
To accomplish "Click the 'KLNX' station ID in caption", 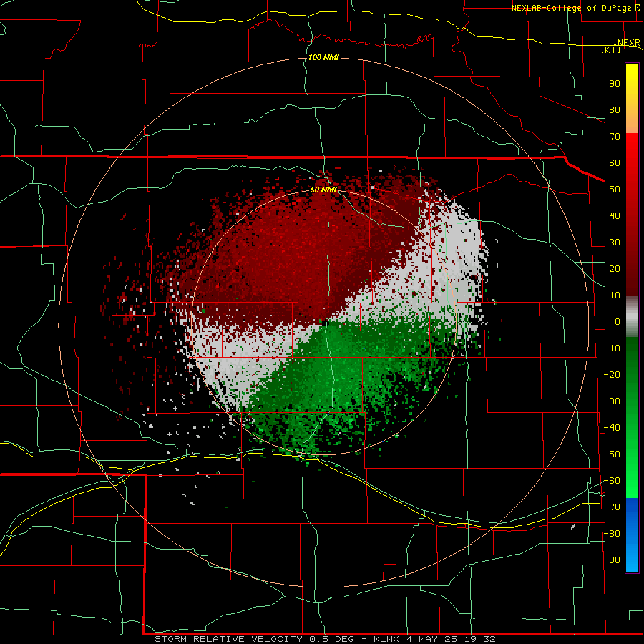I will click(x=386, y=639).
